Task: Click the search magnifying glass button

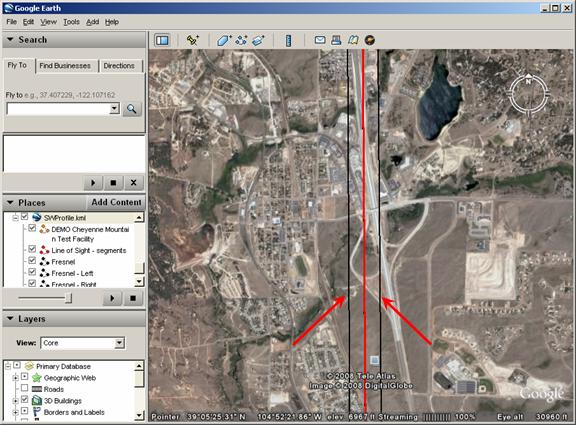Action: 132,109
